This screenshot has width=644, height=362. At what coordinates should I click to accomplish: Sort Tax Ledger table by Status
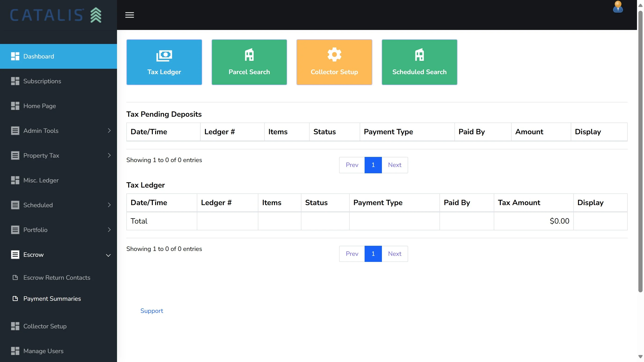point(325,202)
